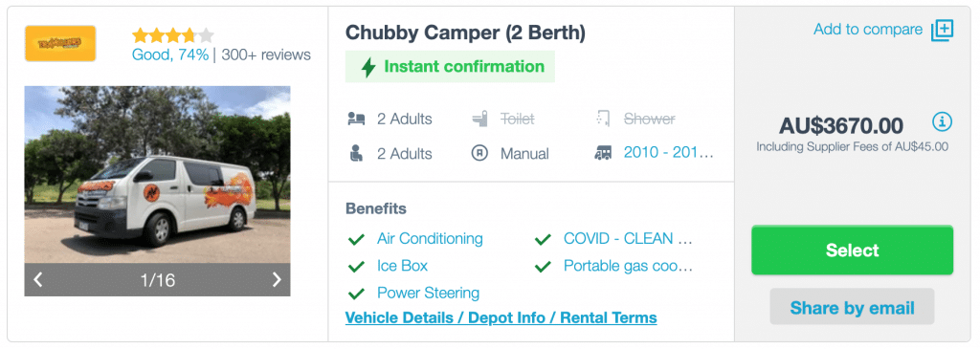The image size is (980, 349).
Task: Click the Manual transmission icon
Action: (479, 154)
